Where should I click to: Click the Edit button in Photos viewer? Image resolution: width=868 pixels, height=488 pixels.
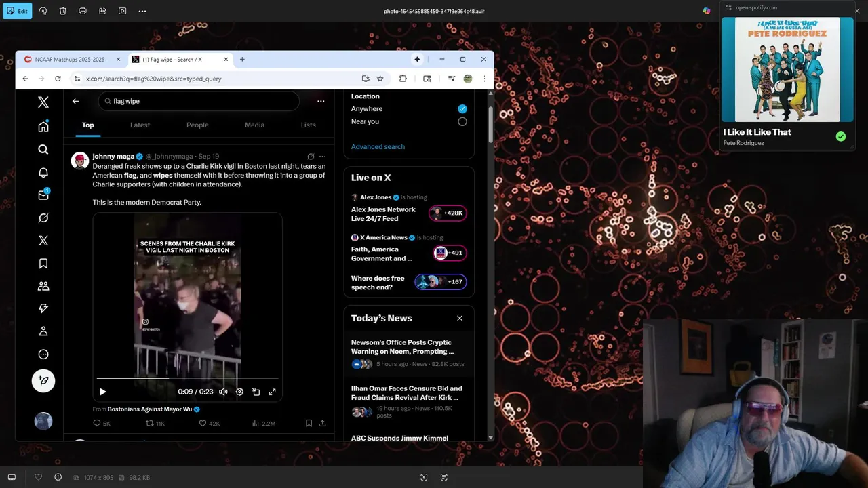17,11
